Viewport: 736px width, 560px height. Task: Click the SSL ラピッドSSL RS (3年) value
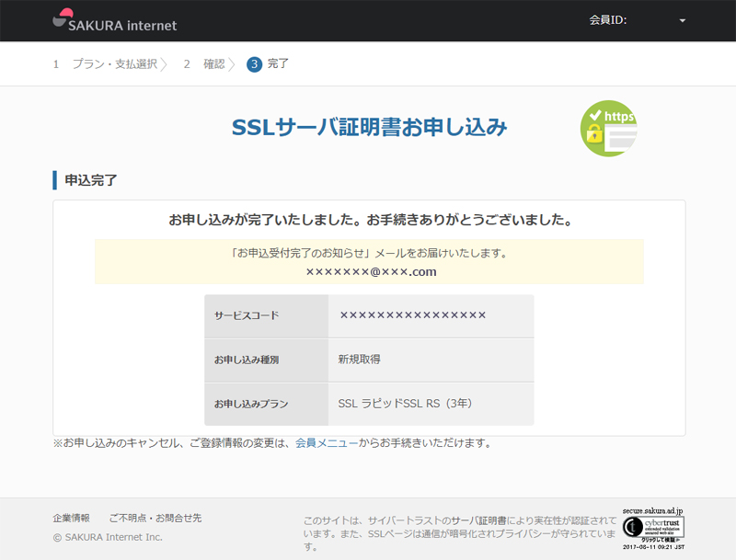tap(405, 404)
